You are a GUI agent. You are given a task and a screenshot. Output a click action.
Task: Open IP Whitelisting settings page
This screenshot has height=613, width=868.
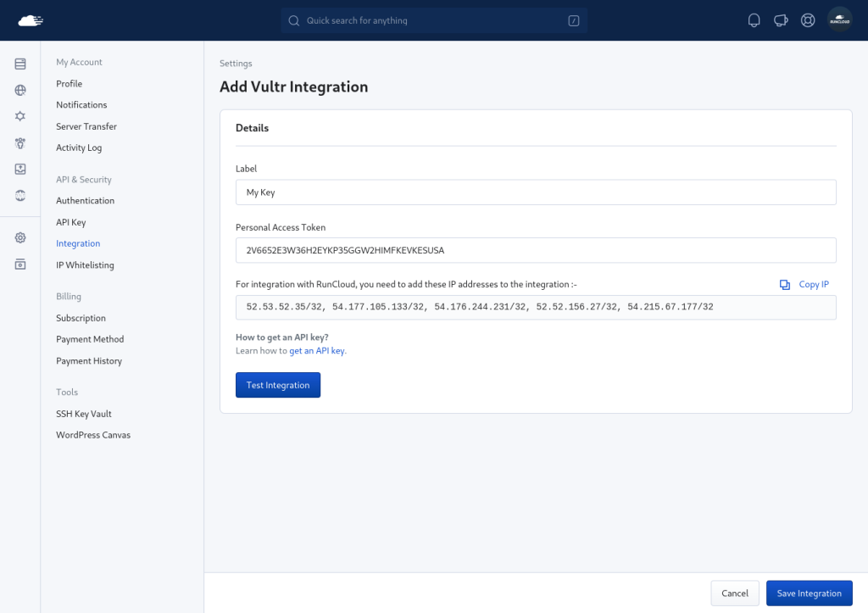(85, 265)
